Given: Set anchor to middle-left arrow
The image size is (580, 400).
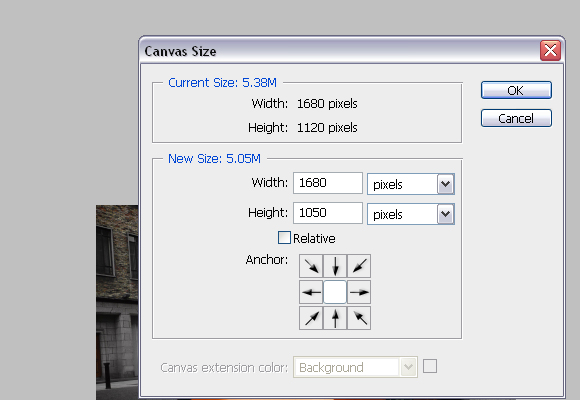Looking at the screenshot, I should coord(311,292).
